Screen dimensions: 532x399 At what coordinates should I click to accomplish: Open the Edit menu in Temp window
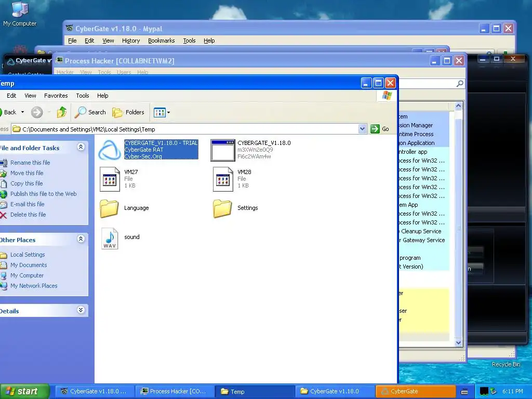[11, 96]
